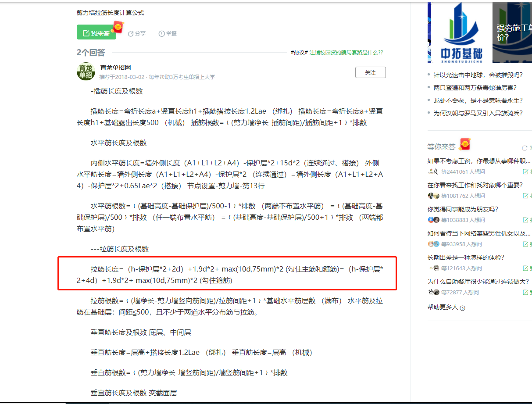Click the refresh icon in 等你来答 header
The height and width of the screenshot is (404, 532).
(525, 148)
